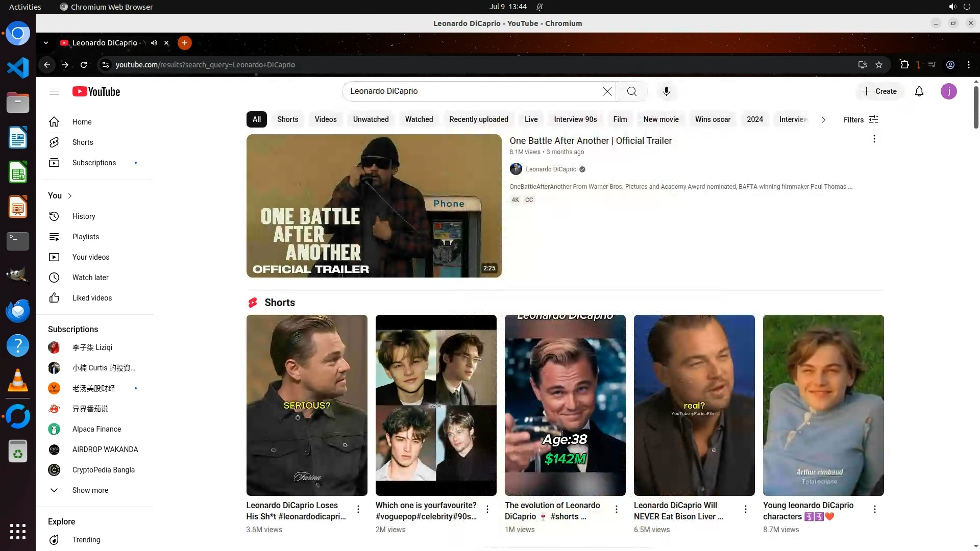Click the Create button
The image size is (980, 551).
(x=879, y=91)
